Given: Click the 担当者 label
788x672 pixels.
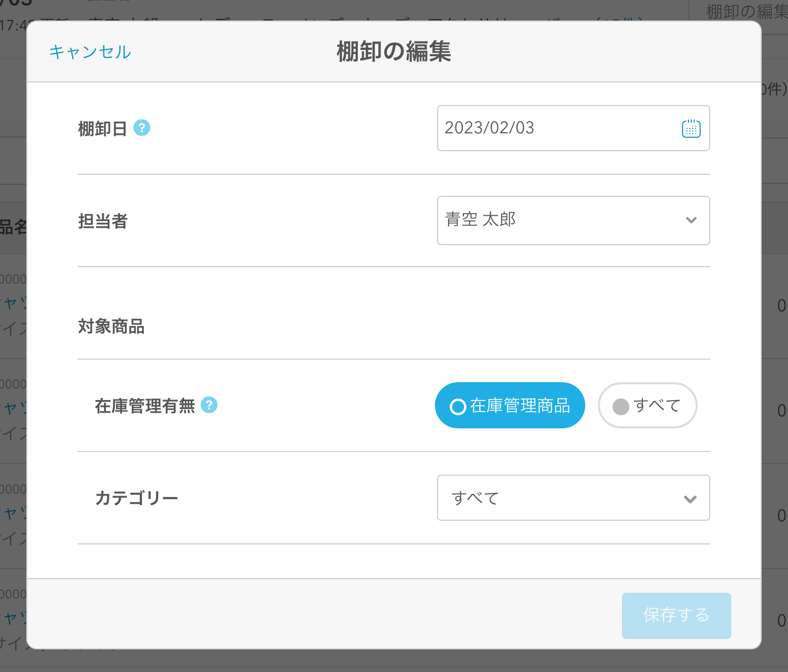Looking at the screenshot, I should tap(103, 222).
